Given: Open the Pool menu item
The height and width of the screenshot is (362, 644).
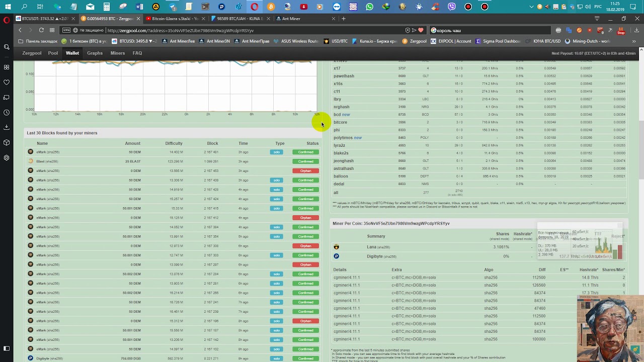Looking at the screenshot, I should coord(53,53).
